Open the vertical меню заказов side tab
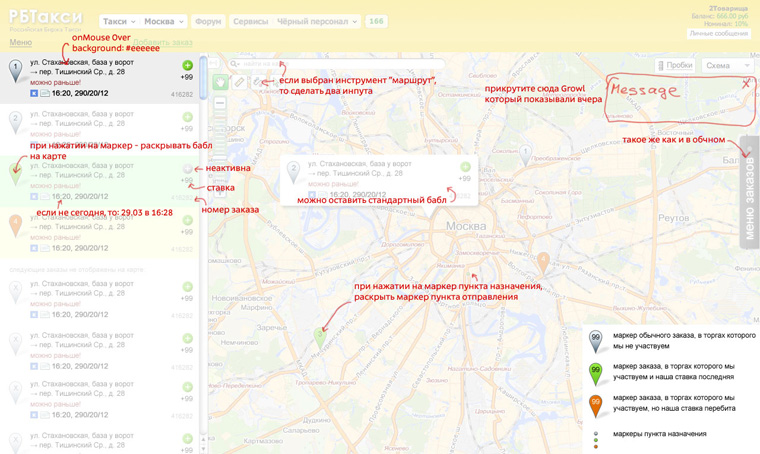 click(749, 192)
